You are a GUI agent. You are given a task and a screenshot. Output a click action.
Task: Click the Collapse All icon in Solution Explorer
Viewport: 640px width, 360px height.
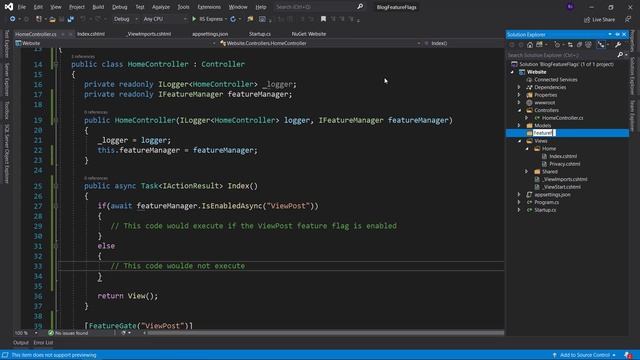click(x=579, y=45)
